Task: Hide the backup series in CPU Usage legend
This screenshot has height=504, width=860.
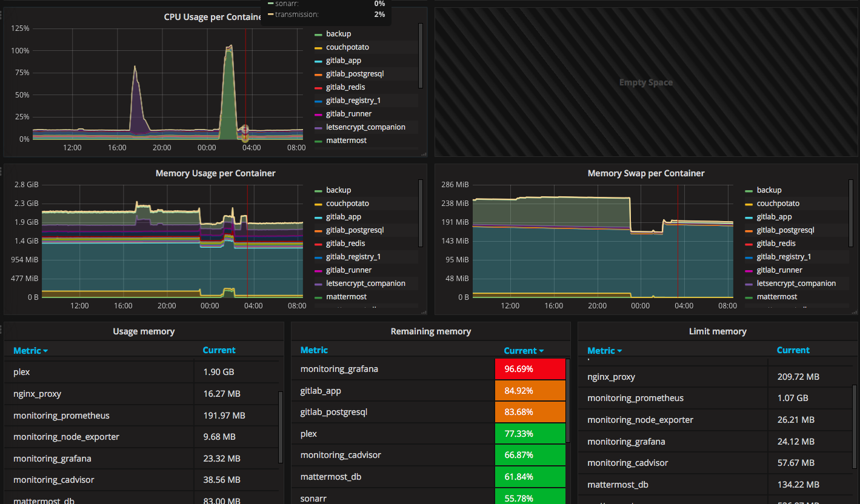Action: point(339,33)
